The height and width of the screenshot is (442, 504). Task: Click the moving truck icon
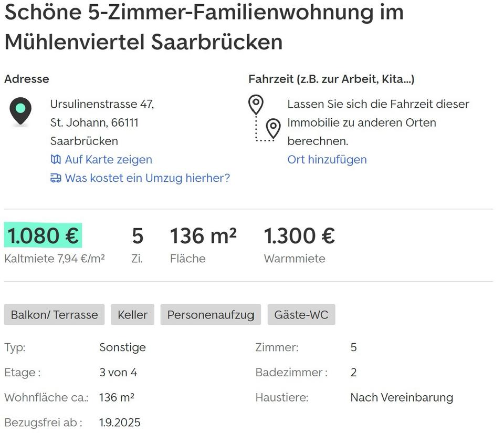pos(56,178)
